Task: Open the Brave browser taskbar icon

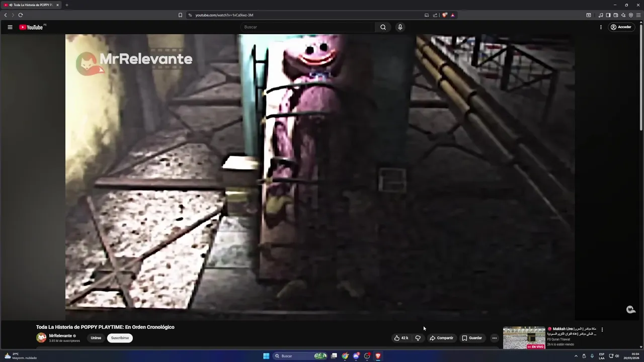Action: pos(378,356)
